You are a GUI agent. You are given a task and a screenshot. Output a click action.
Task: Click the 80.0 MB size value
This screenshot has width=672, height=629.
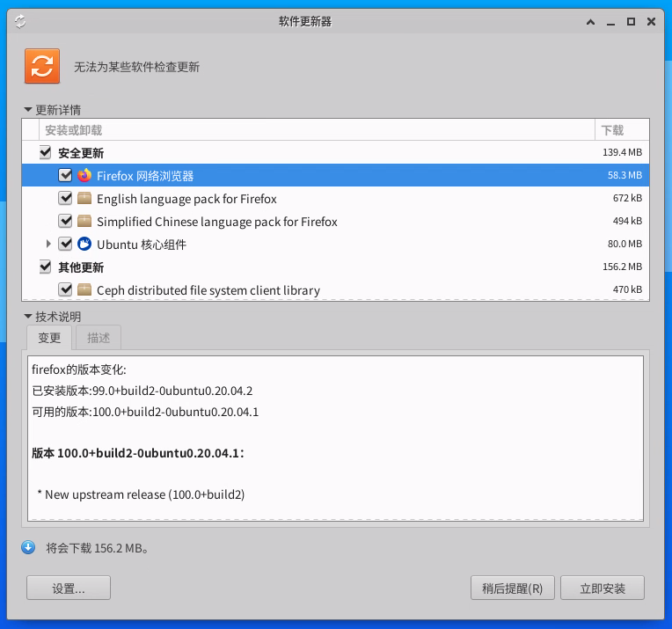point(625,244)
